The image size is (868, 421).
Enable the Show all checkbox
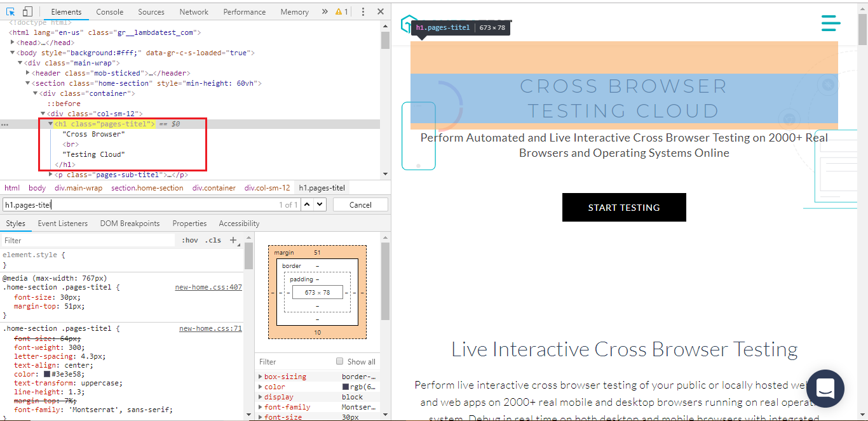pos(339,361)
